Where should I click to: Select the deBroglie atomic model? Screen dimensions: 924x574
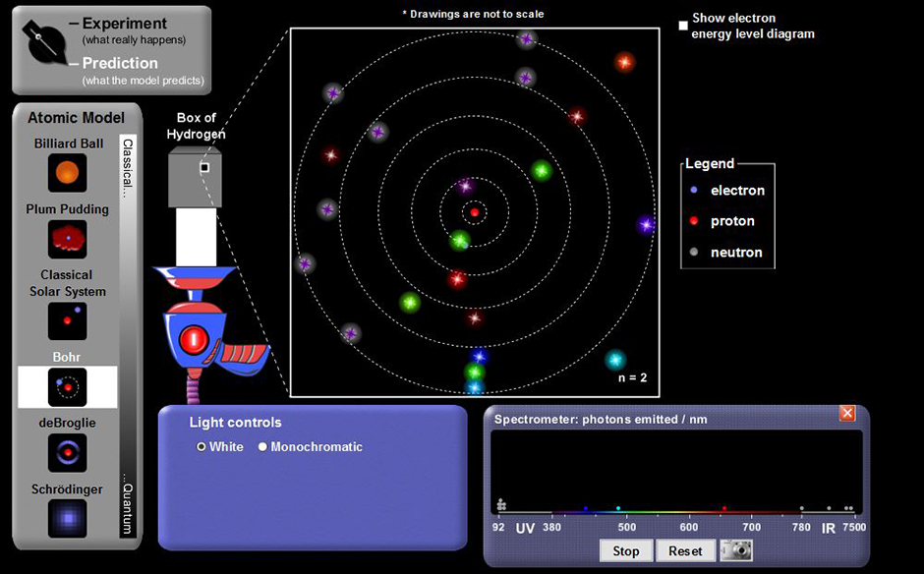pyautogui.click(x=67, y=451)
